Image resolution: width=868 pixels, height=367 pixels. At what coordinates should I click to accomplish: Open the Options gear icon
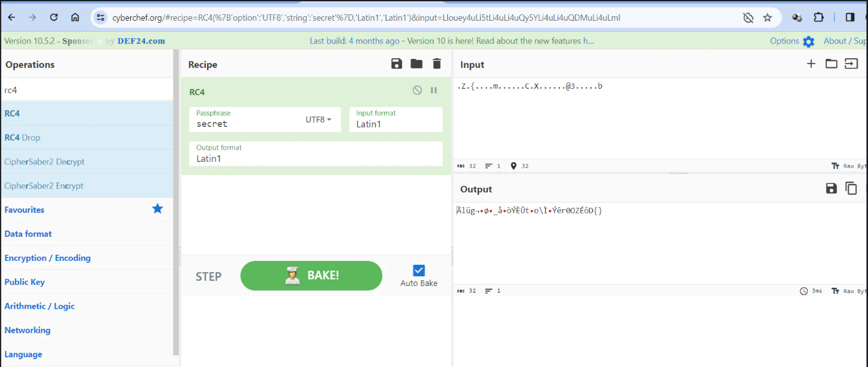coord(808,41)
